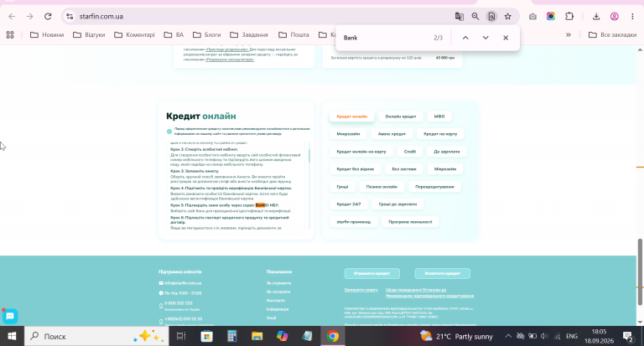The width and height of the screenshot is (644, 346).
Task: Open File Explorer from taskbar
Action: pyautogui.click(x=257, y=336)
